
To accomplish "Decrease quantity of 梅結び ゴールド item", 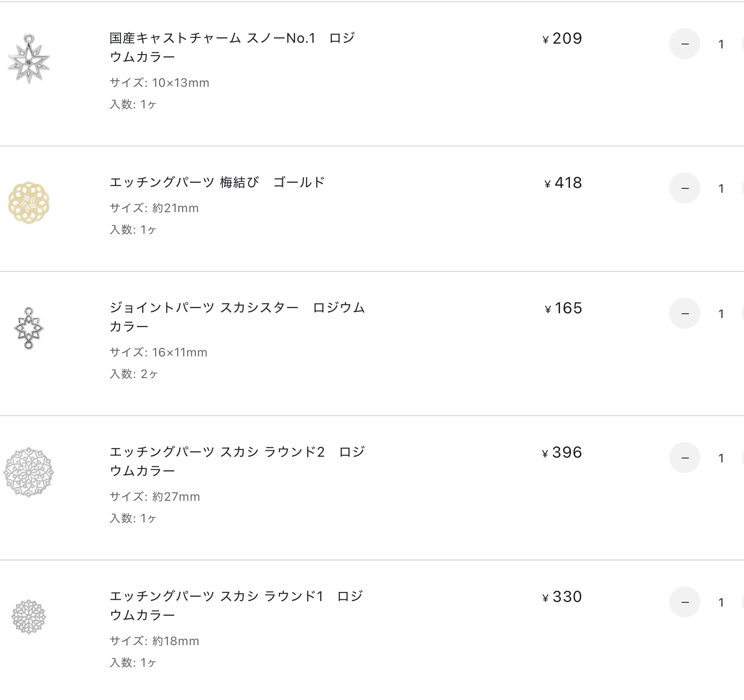I will click(x=684, y=188).
